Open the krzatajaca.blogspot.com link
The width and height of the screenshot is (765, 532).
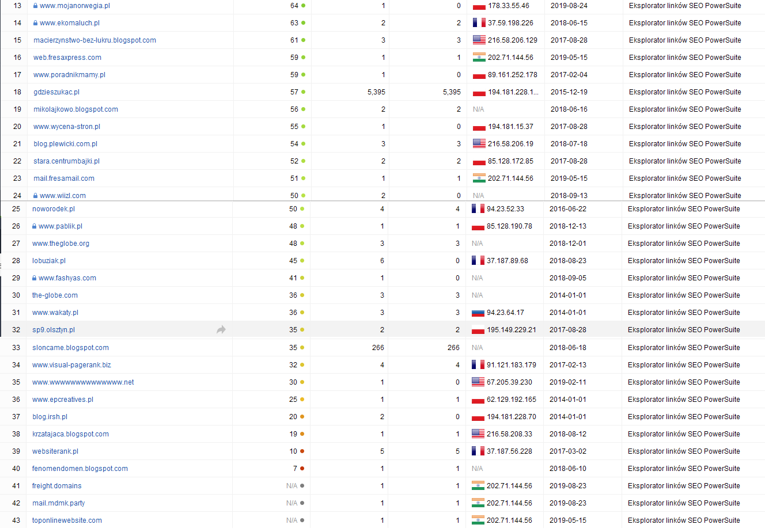pos(71,434)
